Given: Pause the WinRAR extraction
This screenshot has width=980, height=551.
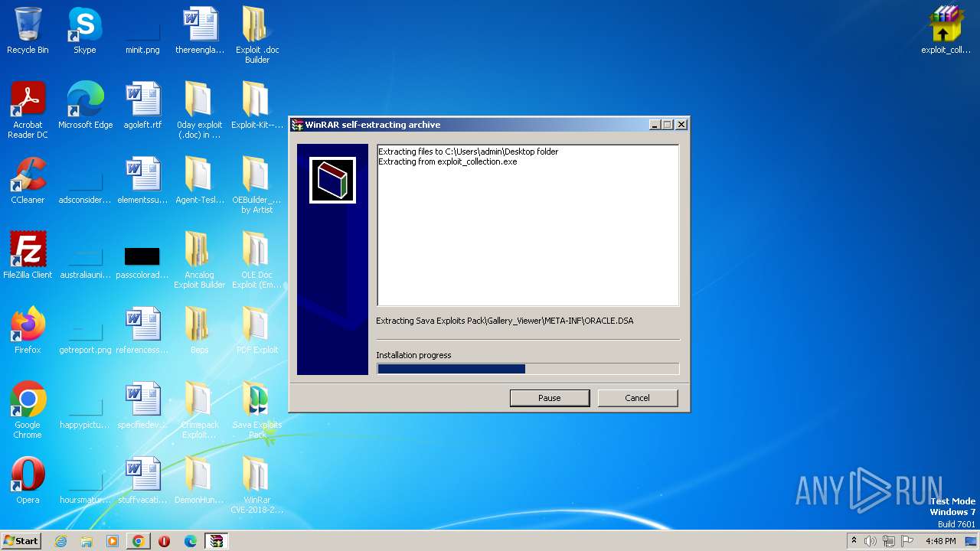Looking at the screenshot, I should coord(550,398).
